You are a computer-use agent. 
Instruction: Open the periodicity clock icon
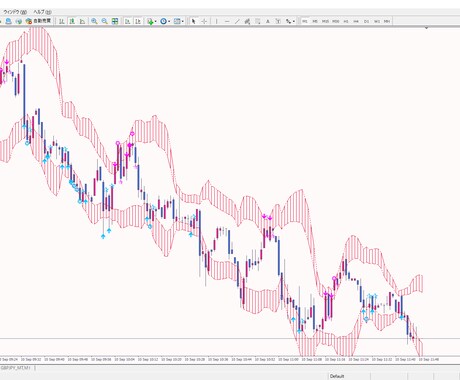point(163,21)
